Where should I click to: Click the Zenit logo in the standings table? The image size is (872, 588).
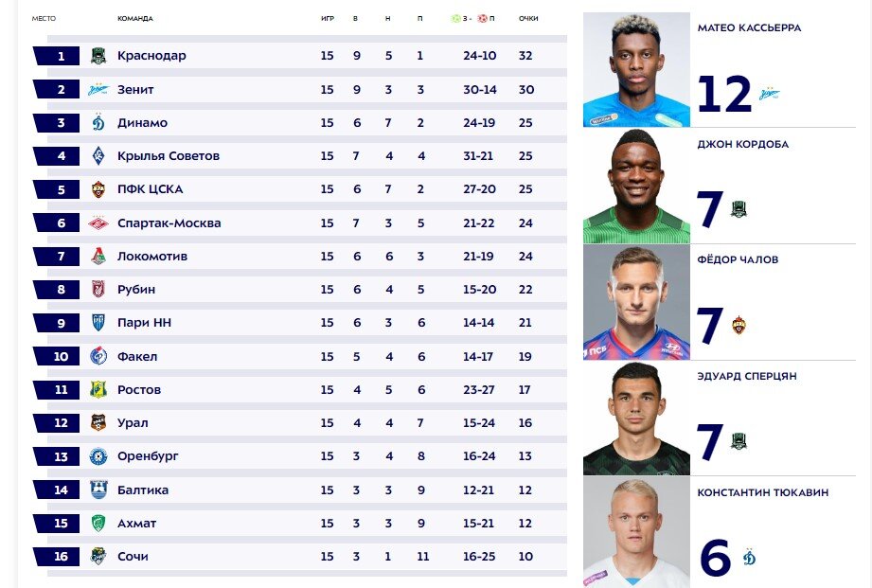98,90
